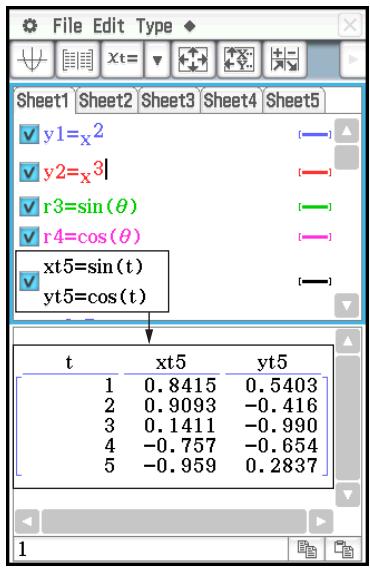Click the diamond menu item

pos(190,26)
